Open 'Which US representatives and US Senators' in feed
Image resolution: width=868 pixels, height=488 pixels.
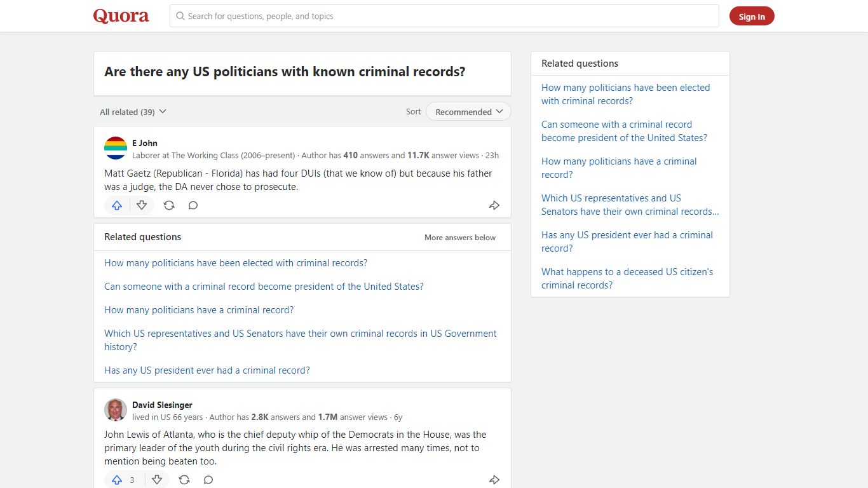301,340
